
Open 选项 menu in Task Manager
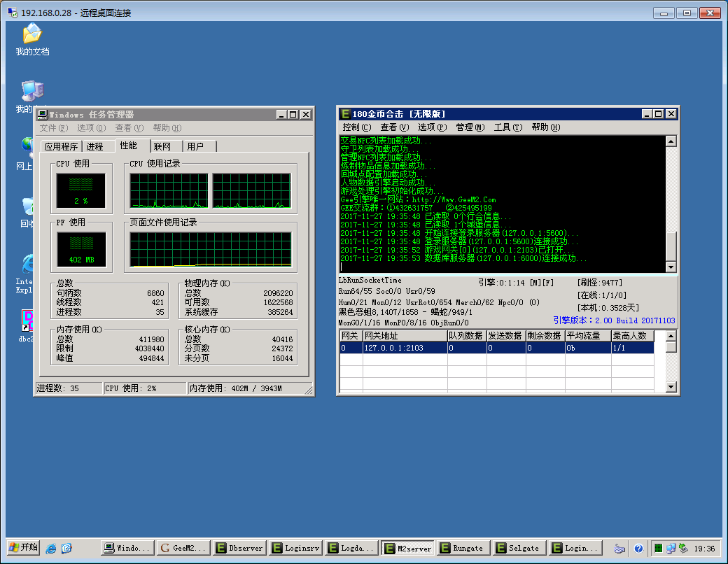pos(92,127)
